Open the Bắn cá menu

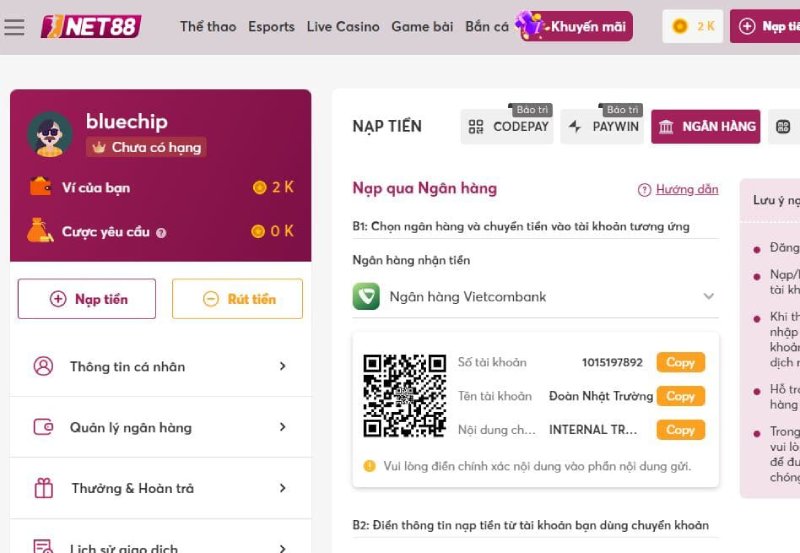(x=487, y=27)
